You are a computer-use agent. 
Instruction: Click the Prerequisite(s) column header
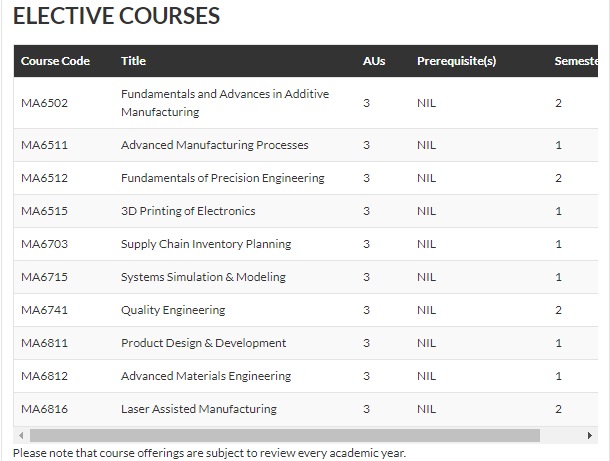pos(456,61)
